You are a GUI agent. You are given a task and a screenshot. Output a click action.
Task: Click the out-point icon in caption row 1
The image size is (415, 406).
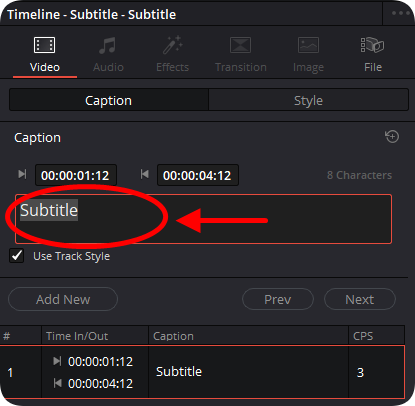click(57, 383)
